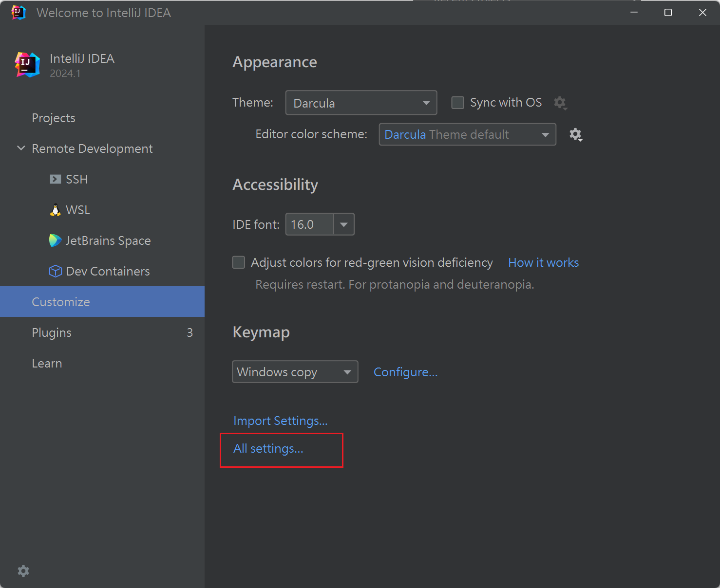Click the IntelliJ icon in title bar
720x588 pixels.
pyautogui.click(x=19, y=13)
